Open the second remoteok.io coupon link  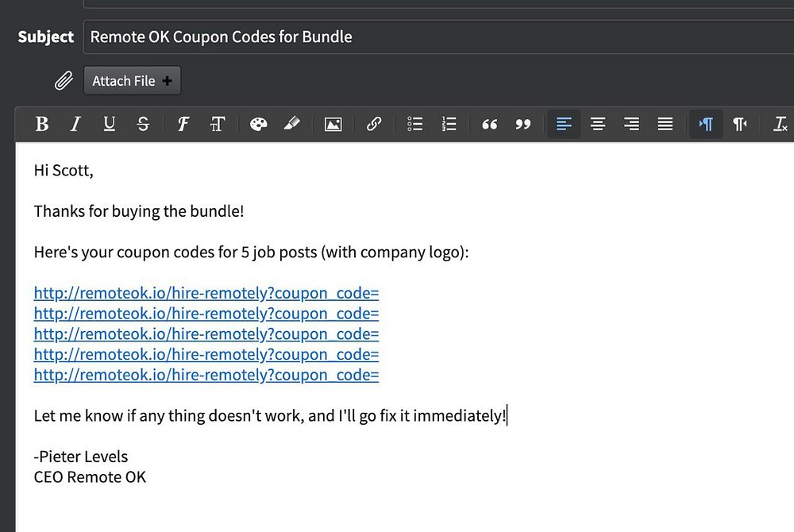pos(206,314)
